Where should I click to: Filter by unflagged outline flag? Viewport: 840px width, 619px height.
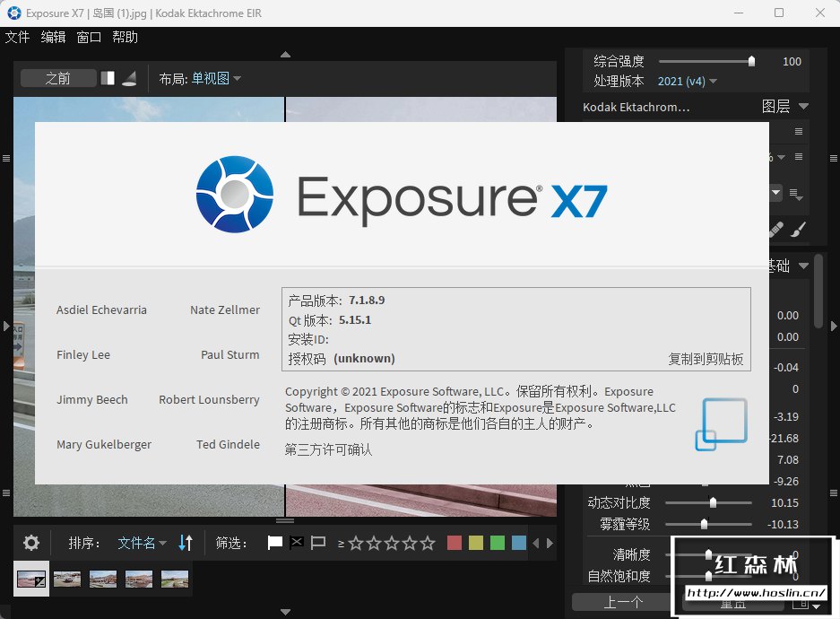coord(317,543)
